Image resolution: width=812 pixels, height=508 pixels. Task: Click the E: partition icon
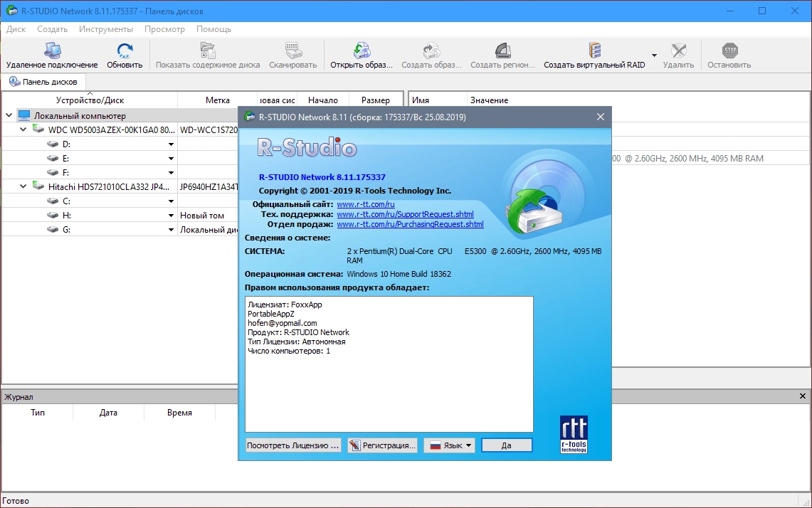(x=52, y=158)
